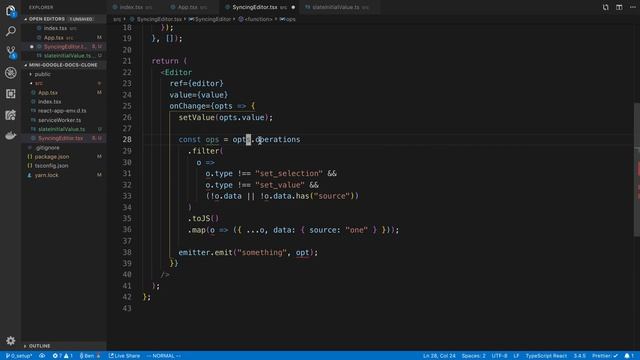The height and width of the screenshot is (360, 640).
Task: Click "set_selection" string on line 31
Action: coord(289,173)
